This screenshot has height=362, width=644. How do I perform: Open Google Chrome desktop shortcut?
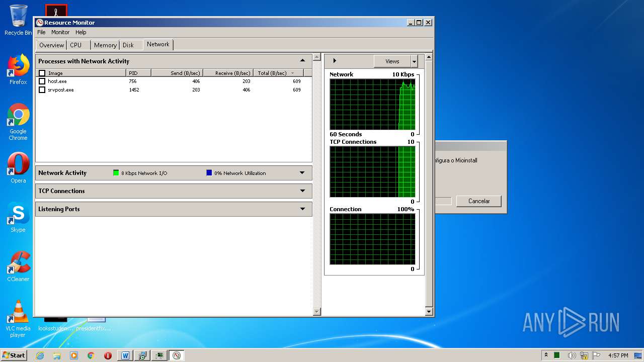coord(18,122)
